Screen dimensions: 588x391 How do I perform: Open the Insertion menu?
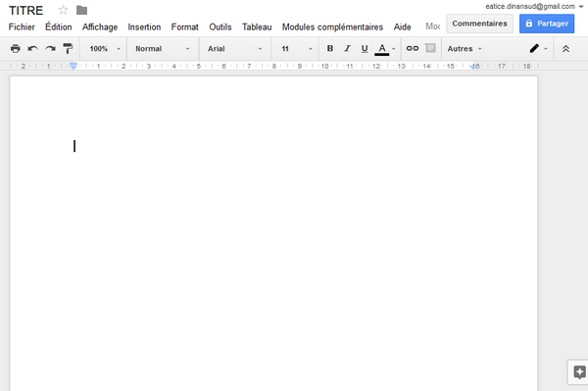click(x=144, y=27)
